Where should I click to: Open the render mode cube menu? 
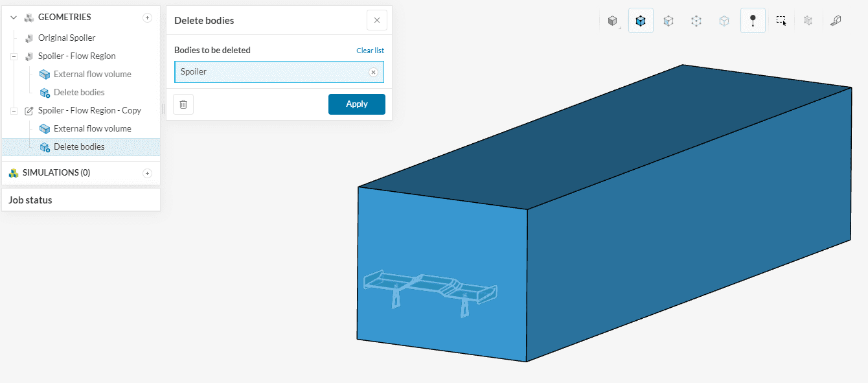[x=613, y=21]
